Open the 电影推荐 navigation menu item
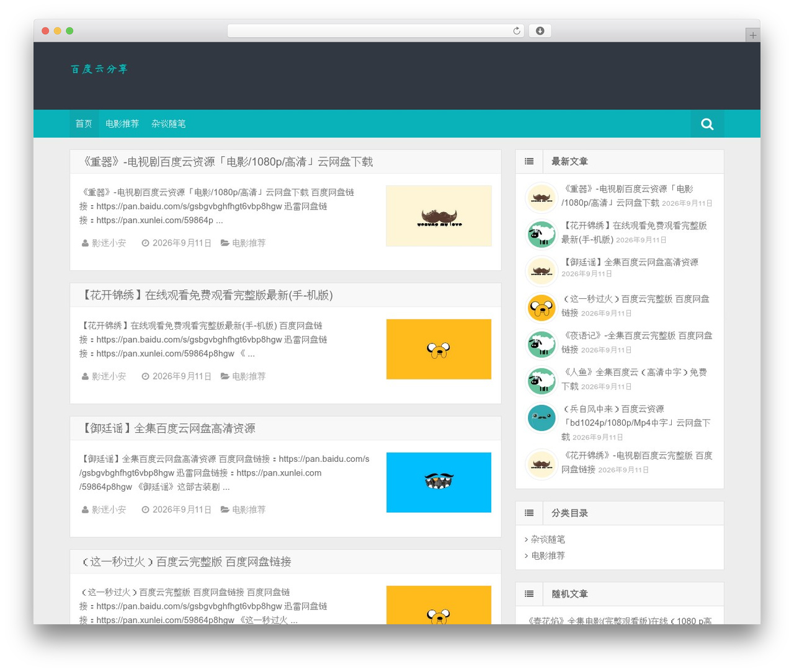 [122, 124]
